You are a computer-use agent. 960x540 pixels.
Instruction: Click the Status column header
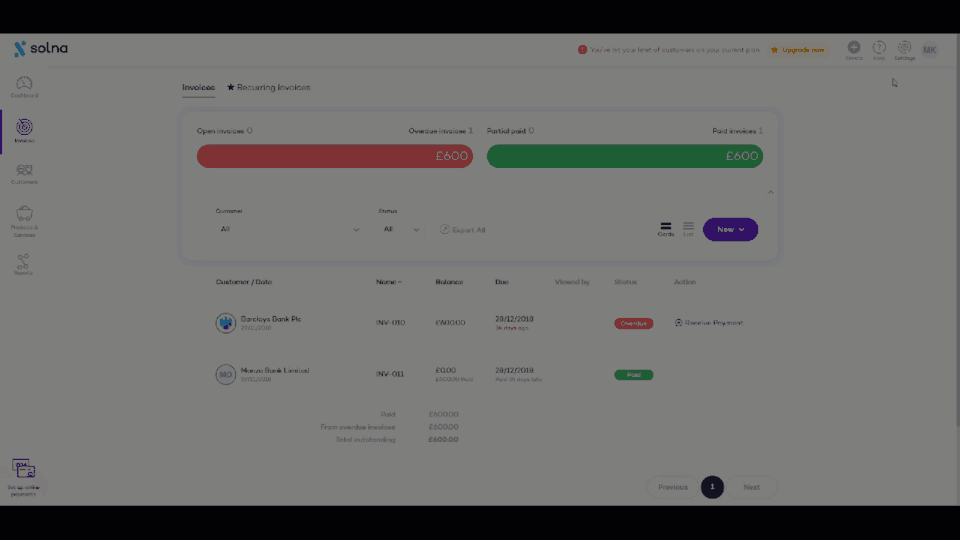click(625, 282)
